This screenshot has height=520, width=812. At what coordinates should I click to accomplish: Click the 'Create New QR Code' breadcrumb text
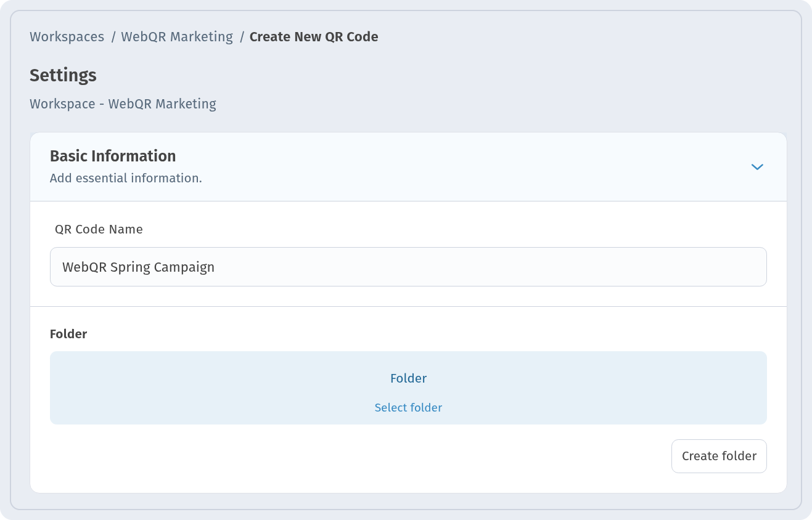314,37
